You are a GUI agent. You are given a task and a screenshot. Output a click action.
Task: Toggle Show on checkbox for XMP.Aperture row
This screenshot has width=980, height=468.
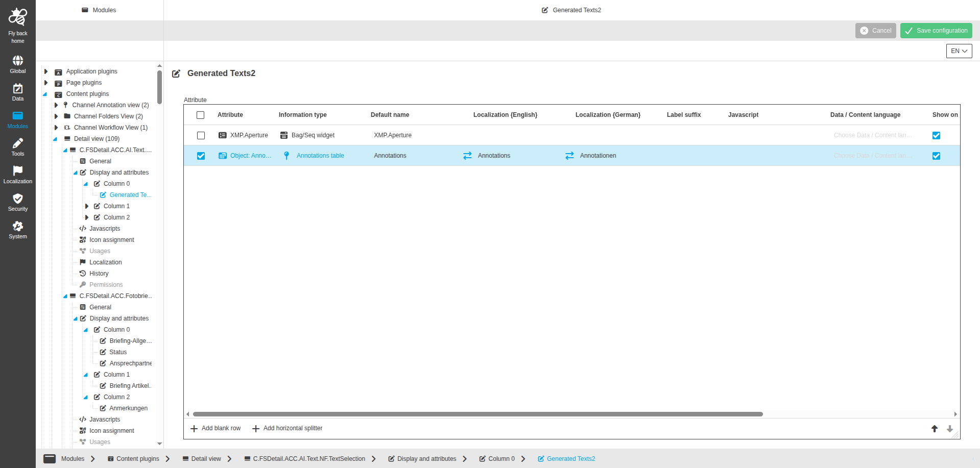[x=936, y=135]
